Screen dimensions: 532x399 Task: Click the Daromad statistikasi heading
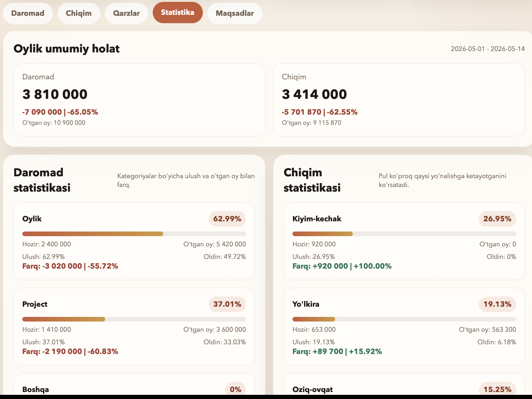coord(42,180)
